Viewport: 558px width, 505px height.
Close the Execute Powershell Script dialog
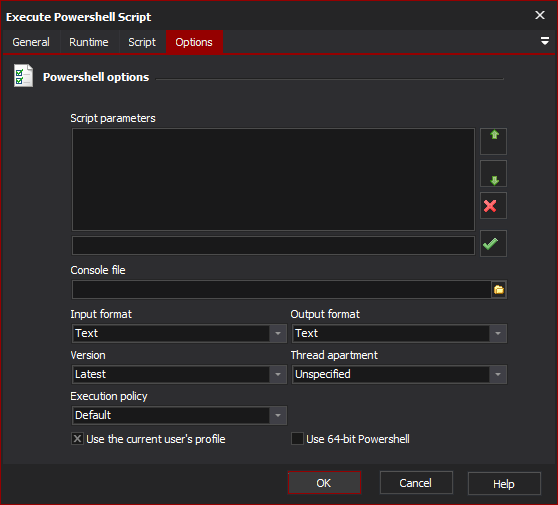pos(540,15)
